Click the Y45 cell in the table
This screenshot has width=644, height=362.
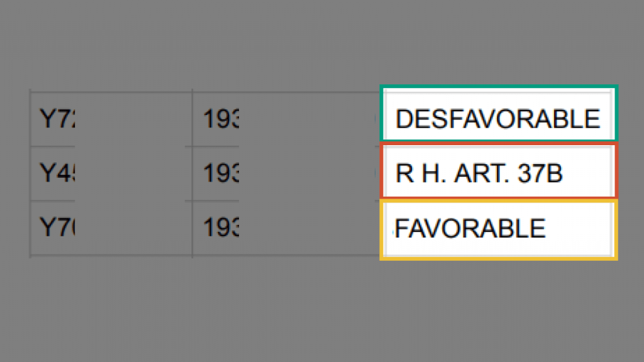pos(111,173)
